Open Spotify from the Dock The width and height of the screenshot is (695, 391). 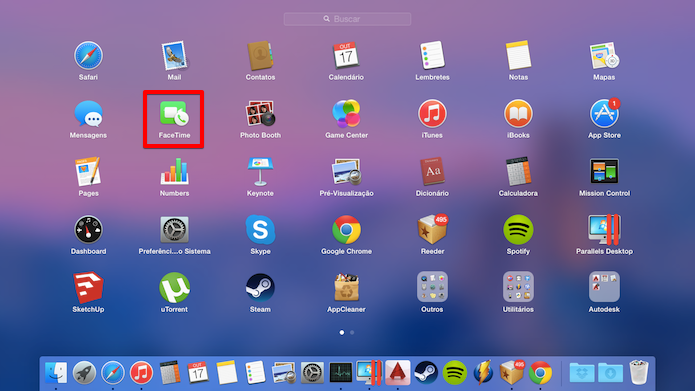click(x=455, y=372)
